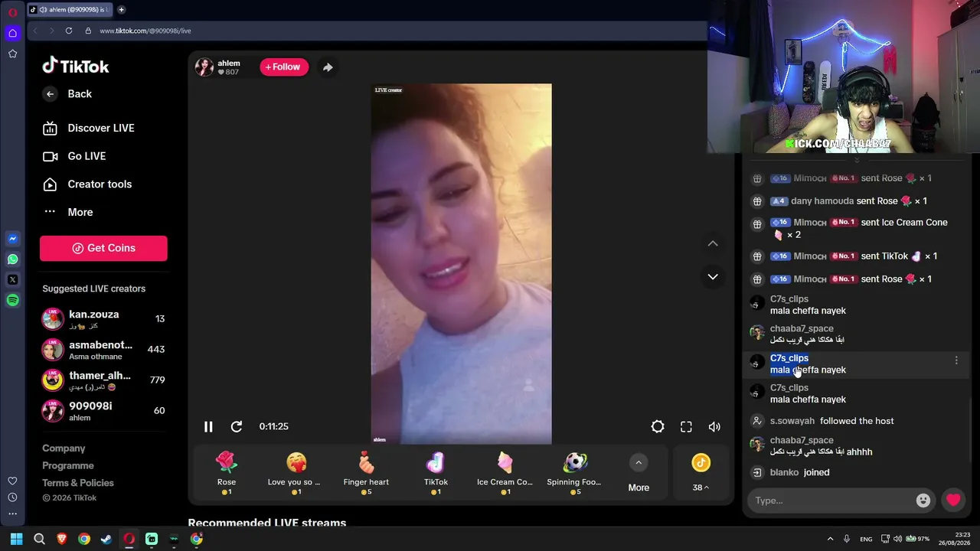Open browsing history clock in sidebar

pyautogui.click(x=12, y=497)
